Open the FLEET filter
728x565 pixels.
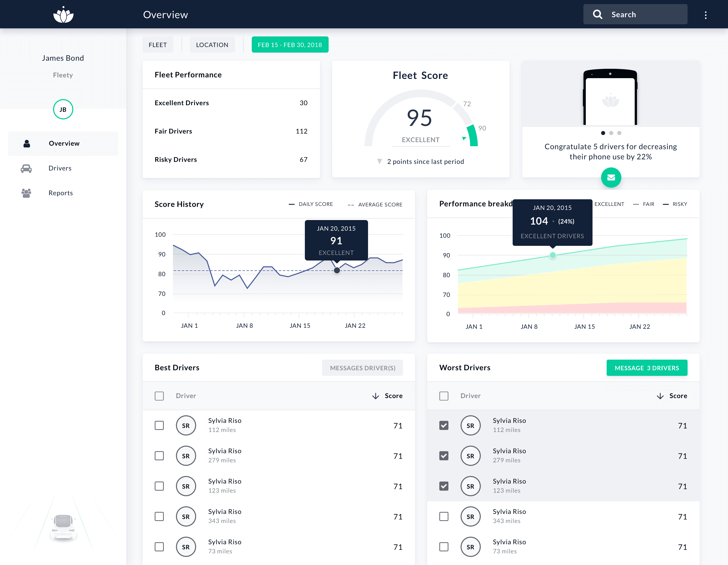click(x=158, y=44)
